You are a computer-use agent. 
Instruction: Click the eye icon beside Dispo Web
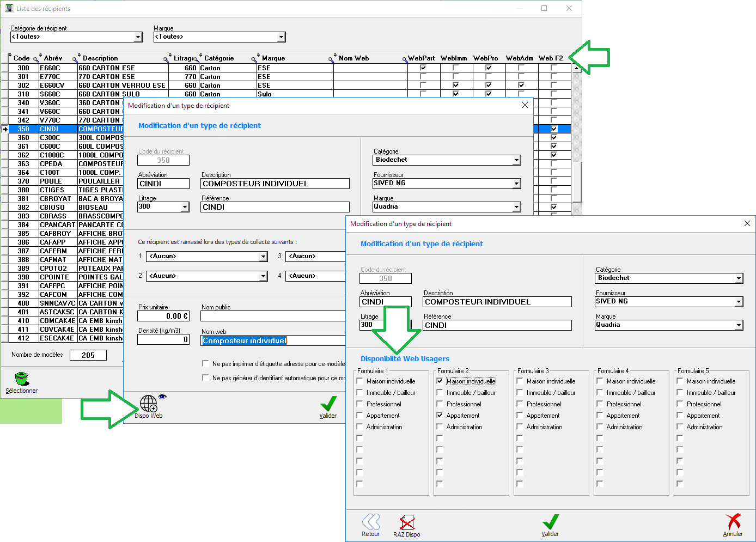(x=162, y=397)
